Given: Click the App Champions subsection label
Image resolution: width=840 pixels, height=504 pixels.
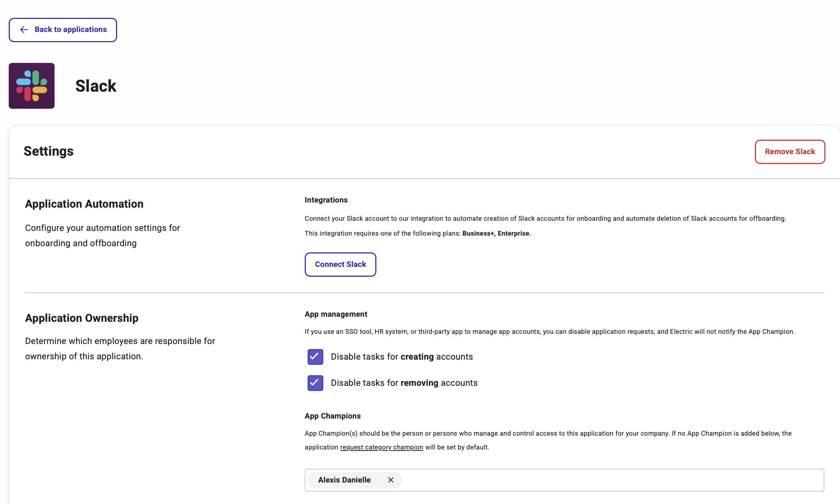Looking at the screenshot, I should coord(332,416).
